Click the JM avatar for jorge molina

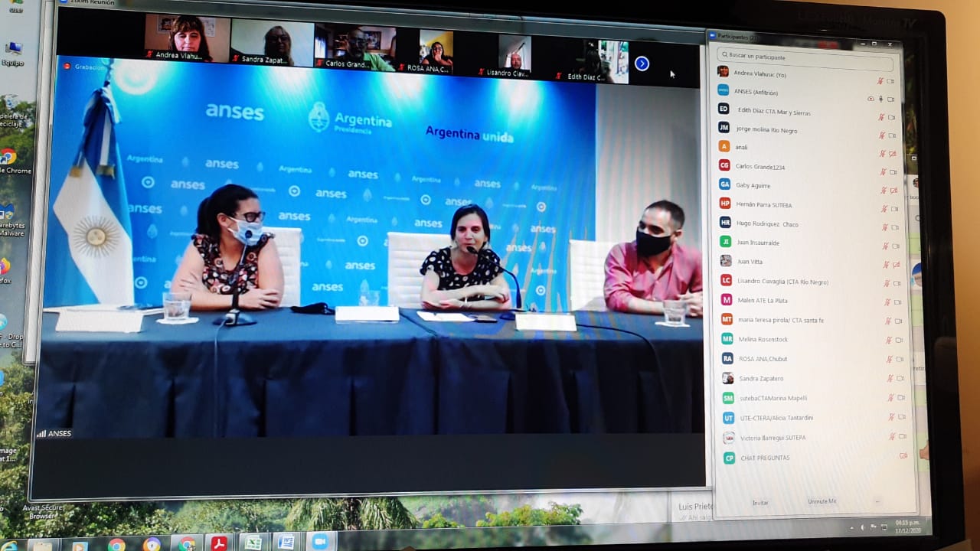(724, 127)
